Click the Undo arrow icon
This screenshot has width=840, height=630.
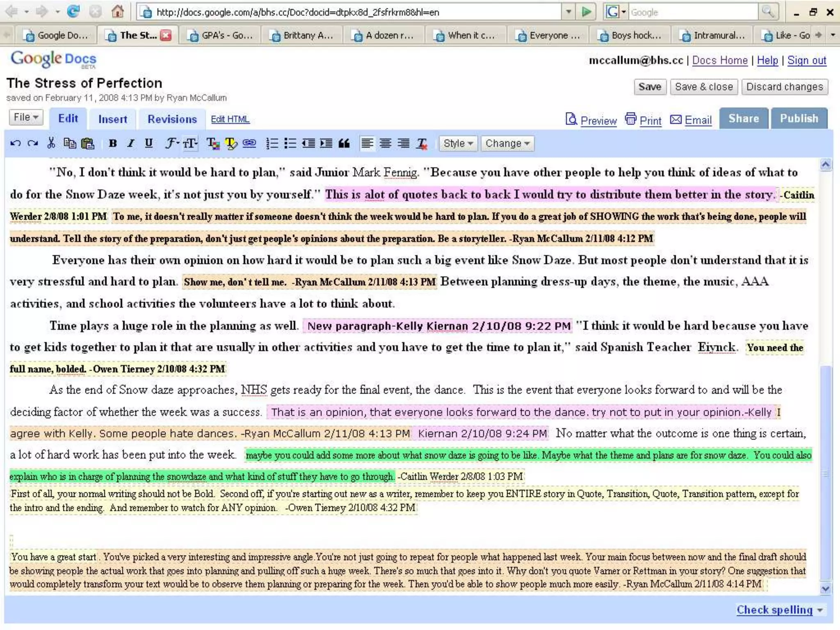pyautogui.click(x=15, y=144)
